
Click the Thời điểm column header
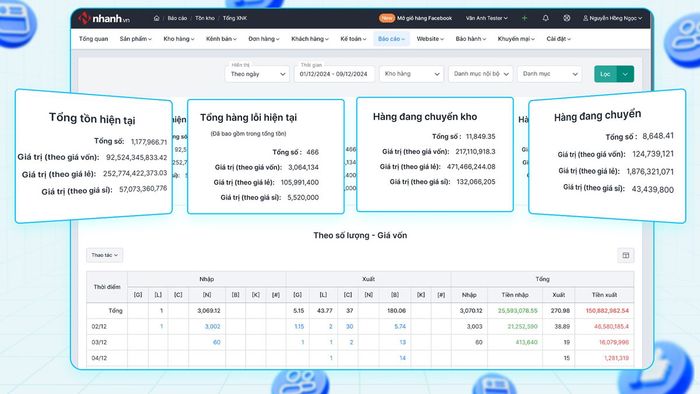tap(107, 287)
